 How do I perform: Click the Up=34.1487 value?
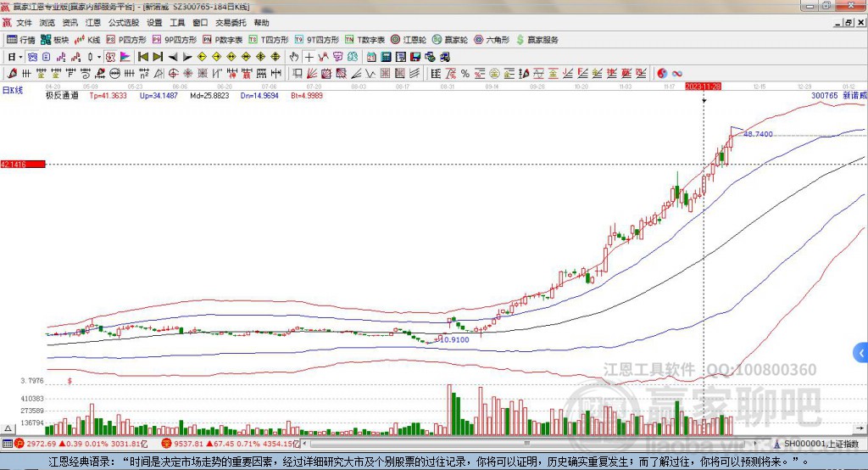[x=159, y=95]
